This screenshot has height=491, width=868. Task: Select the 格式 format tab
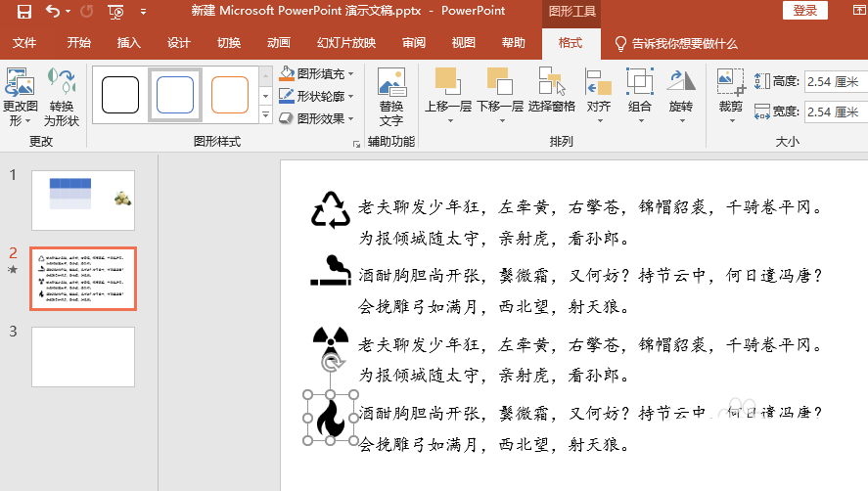(x=571, y=43)
